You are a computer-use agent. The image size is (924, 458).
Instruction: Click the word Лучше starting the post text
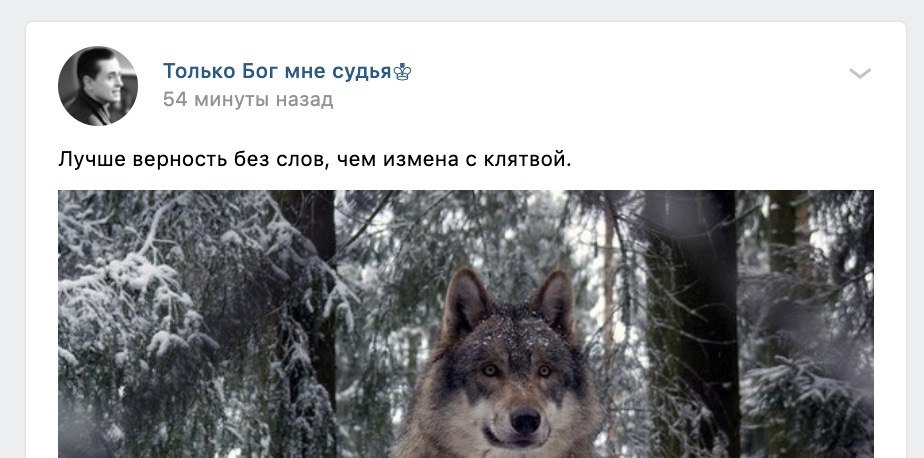coord(91,159)
